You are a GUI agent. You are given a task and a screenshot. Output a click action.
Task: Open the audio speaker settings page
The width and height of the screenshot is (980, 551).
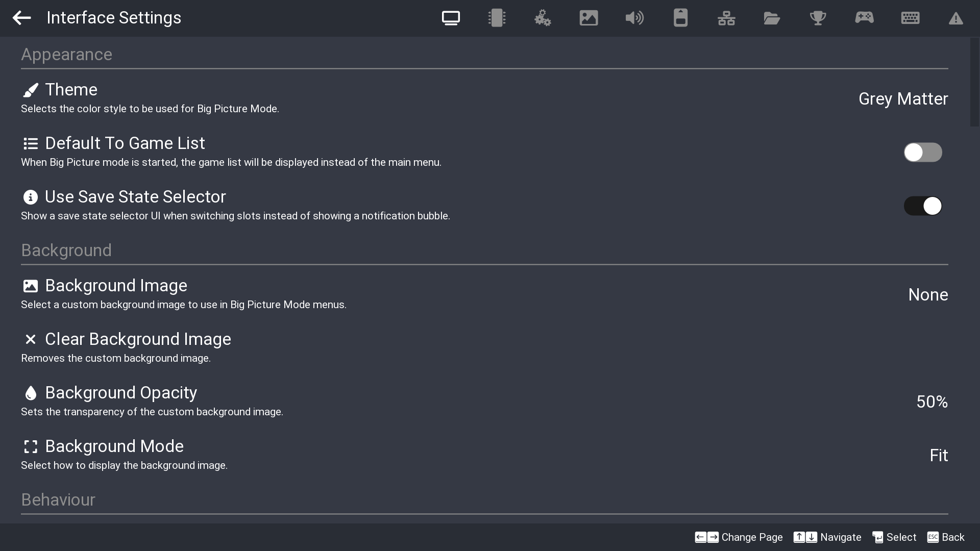click(634, 18)
